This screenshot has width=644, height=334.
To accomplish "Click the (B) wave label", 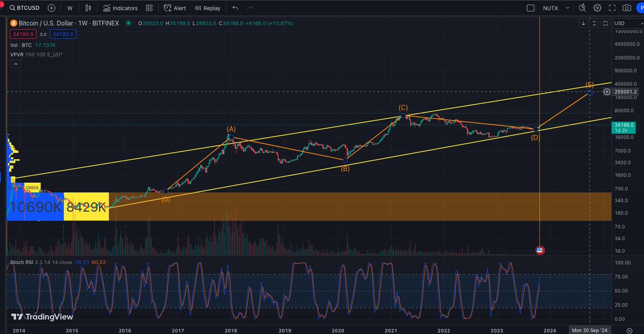I will pyautogui.click(x=345, y=168).
